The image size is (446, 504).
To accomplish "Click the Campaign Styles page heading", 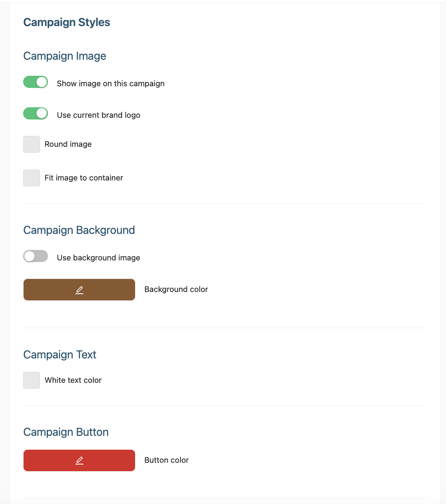I will [66, 22].
